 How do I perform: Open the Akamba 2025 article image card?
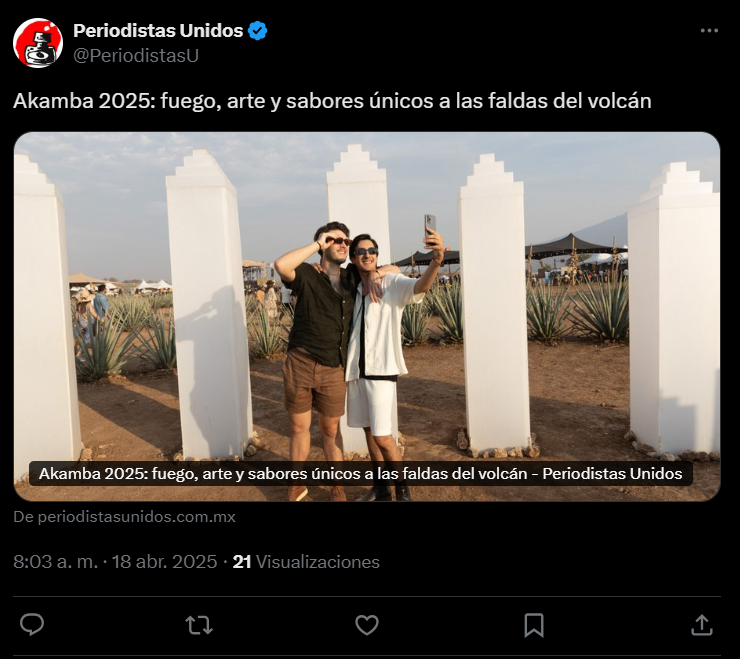[367, 316]
